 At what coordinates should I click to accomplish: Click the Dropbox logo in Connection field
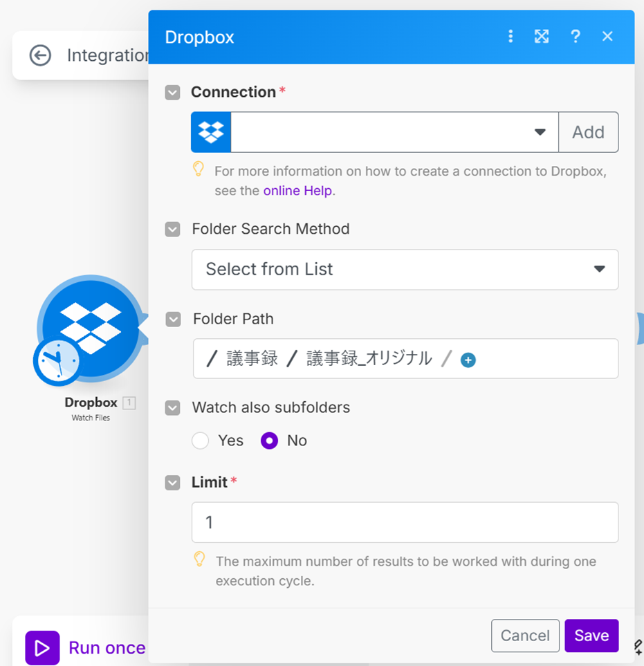[x=211, y=132]
